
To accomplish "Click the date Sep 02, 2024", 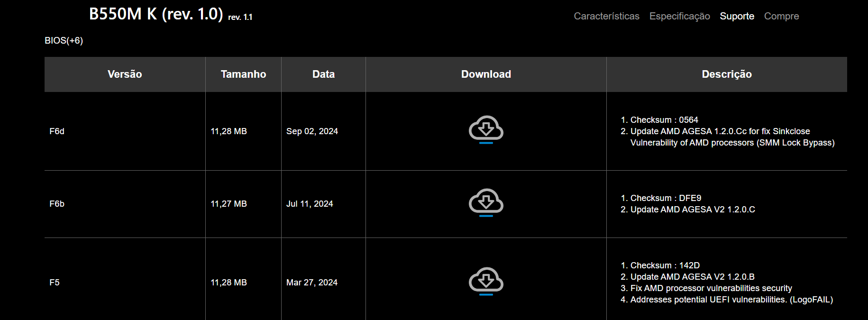I will pos(312,131).
